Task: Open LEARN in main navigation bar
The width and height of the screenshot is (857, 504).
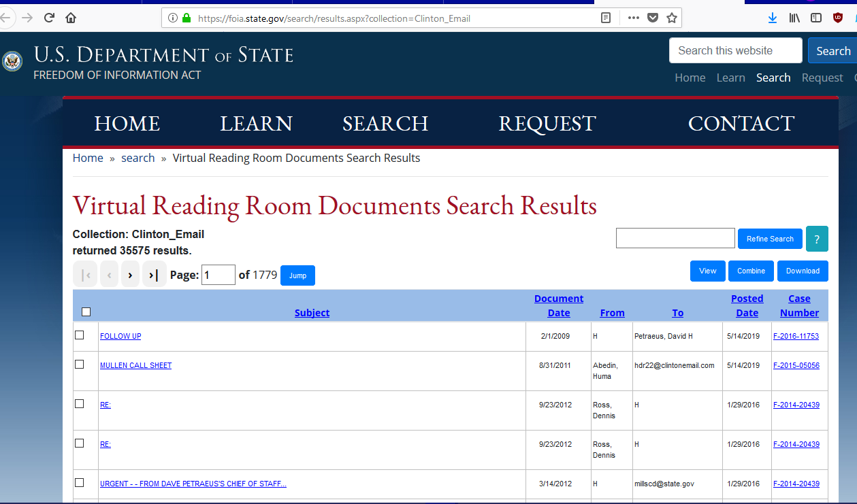Action: pos(256,123)
